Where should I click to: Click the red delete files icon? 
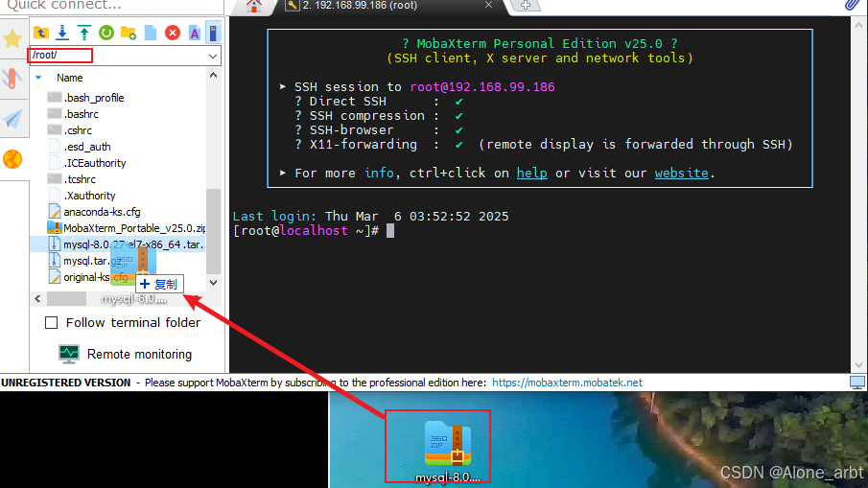(x=173, y=33)
